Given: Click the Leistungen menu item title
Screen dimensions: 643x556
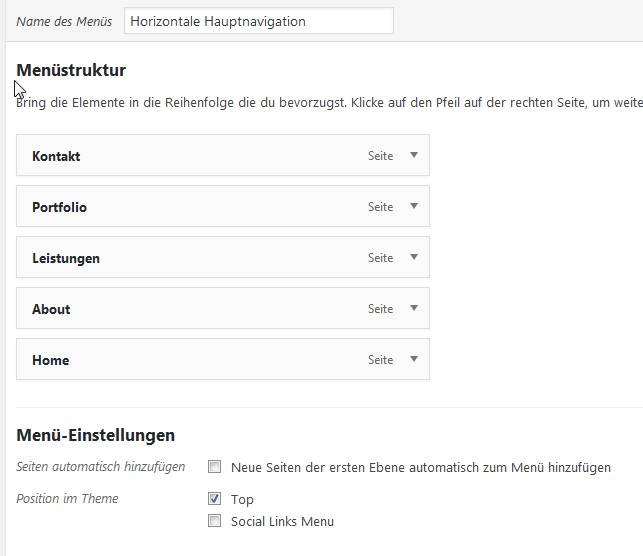Looking at the screenshot, I should pos(66,259).
